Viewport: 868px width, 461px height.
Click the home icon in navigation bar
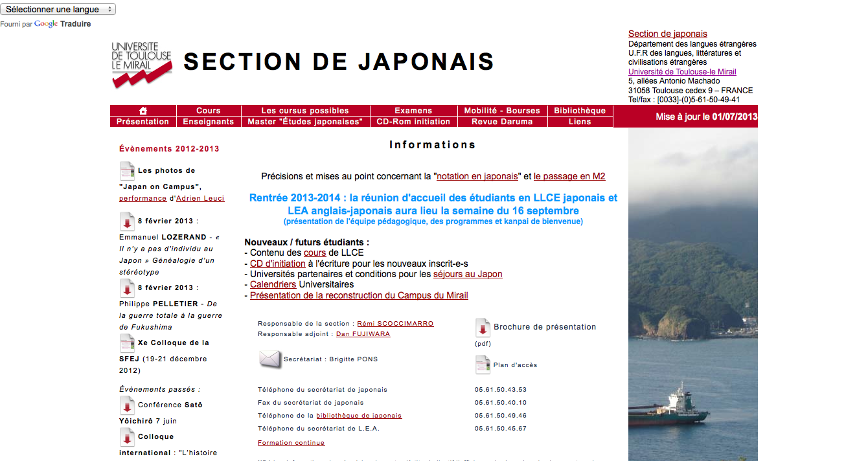coord(143,111)
